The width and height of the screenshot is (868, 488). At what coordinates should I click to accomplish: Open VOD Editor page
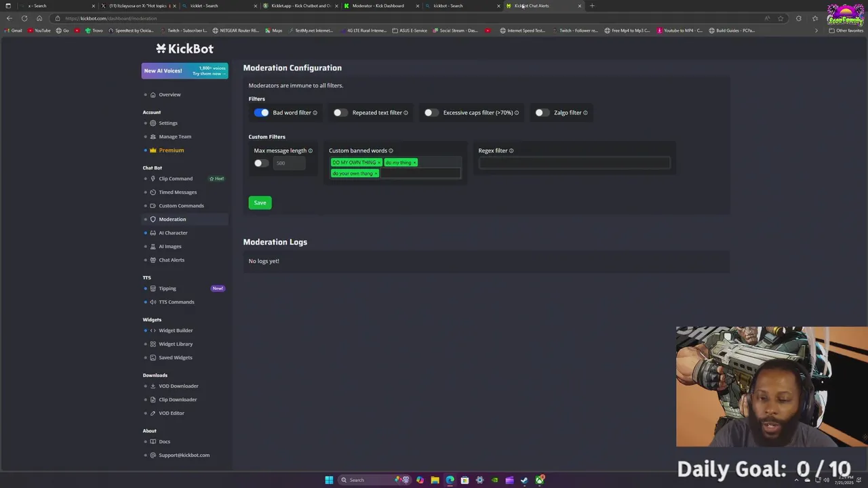click(171, 413)
